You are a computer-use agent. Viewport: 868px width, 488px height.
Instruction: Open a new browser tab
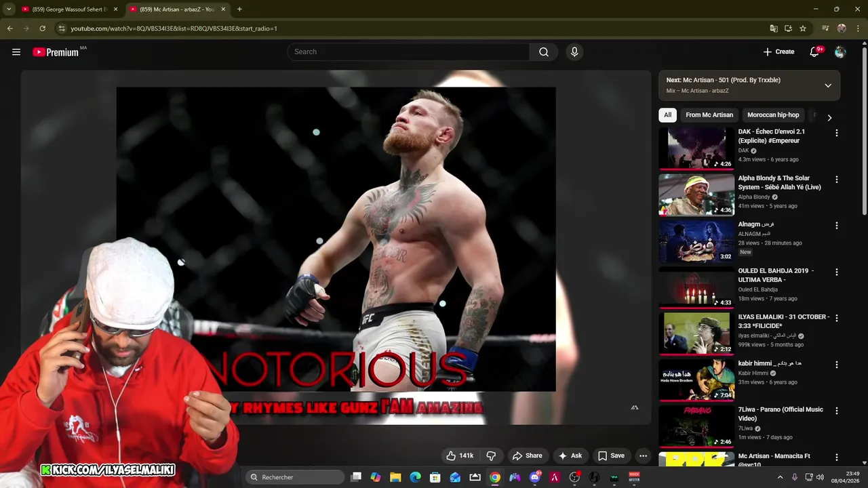click(239, 9)
